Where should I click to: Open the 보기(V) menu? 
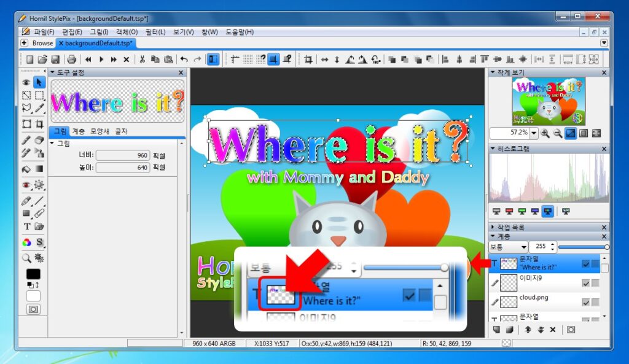[183, 32]
